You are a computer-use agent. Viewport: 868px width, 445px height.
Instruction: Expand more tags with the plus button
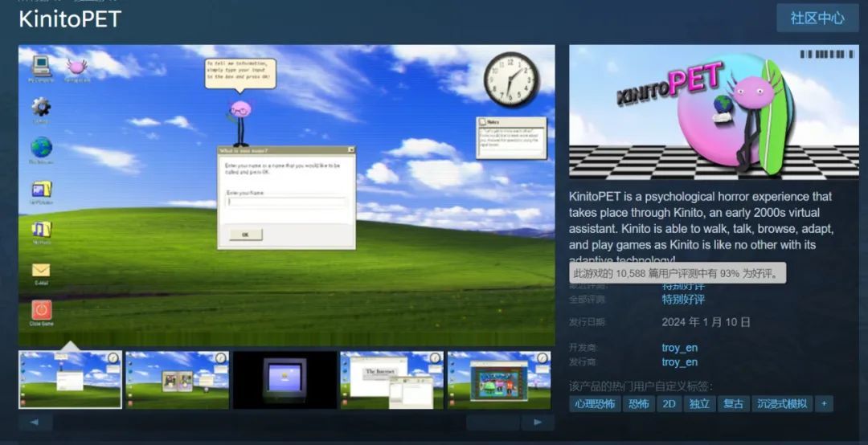click(x=824, y=404)
